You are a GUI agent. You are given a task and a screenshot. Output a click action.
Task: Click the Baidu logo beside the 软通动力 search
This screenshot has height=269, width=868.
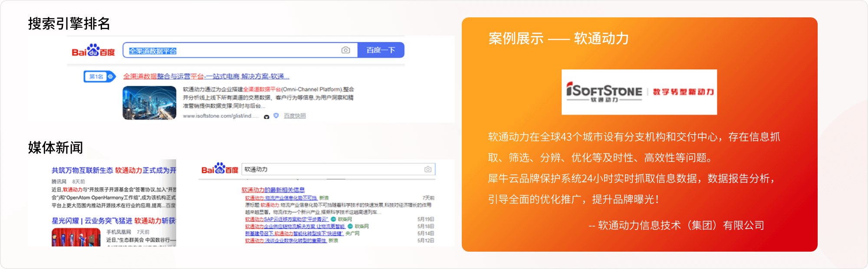220,169
